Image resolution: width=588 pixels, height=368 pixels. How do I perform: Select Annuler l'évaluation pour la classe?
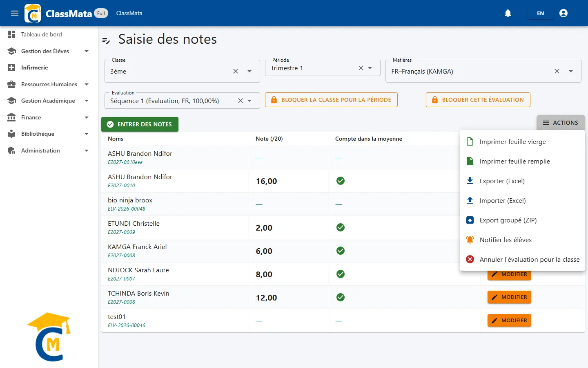[522, 259]
